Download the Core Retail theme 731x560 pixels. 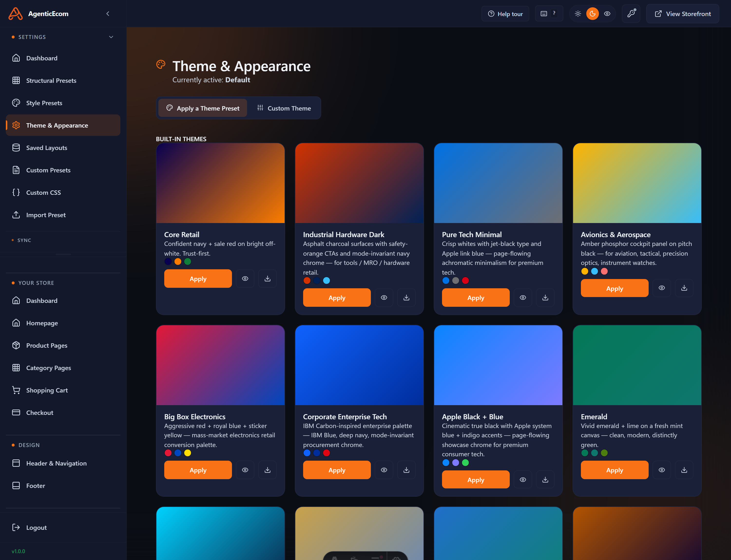coord(268,279)
